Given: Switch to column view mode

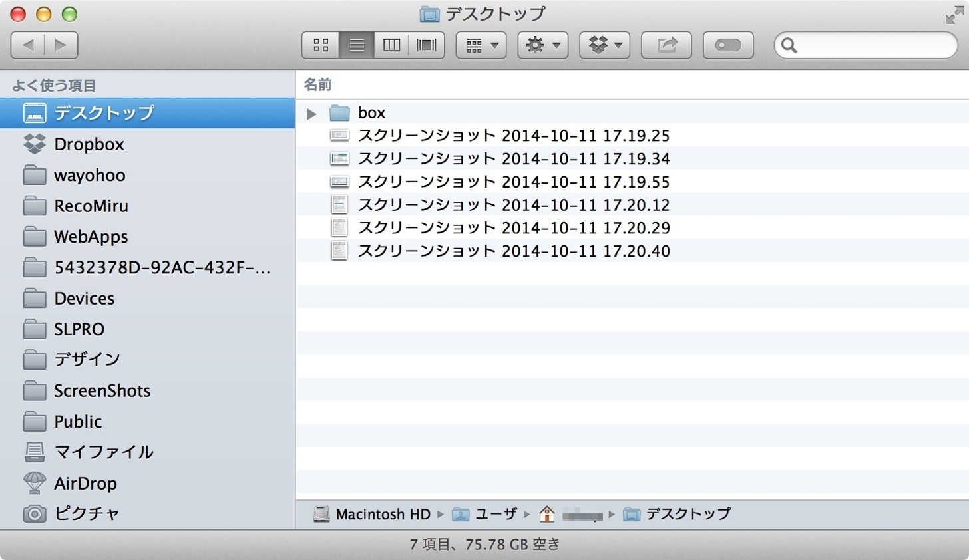Looking at the screenshot, I should (x=392, y=45).
